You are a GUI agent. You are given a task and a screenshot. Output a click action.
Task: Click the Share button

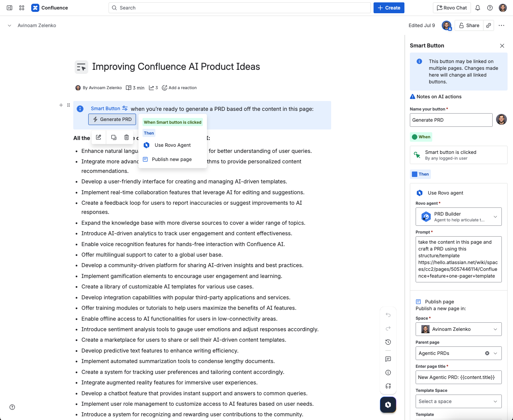pyautogui.click(x=469, y=25)
